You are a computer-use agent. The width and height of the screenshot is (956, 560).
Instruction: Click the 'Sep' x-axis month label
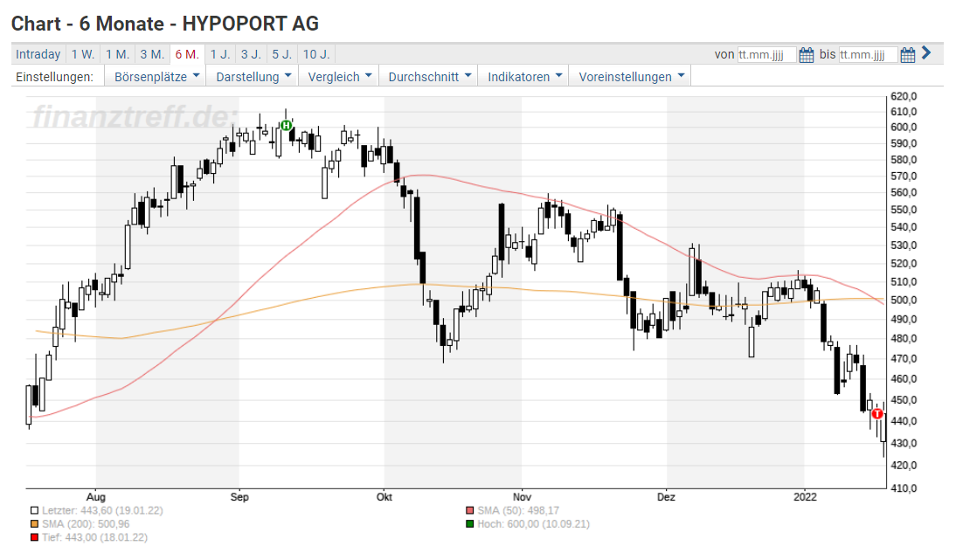click(x=239, y=497)
